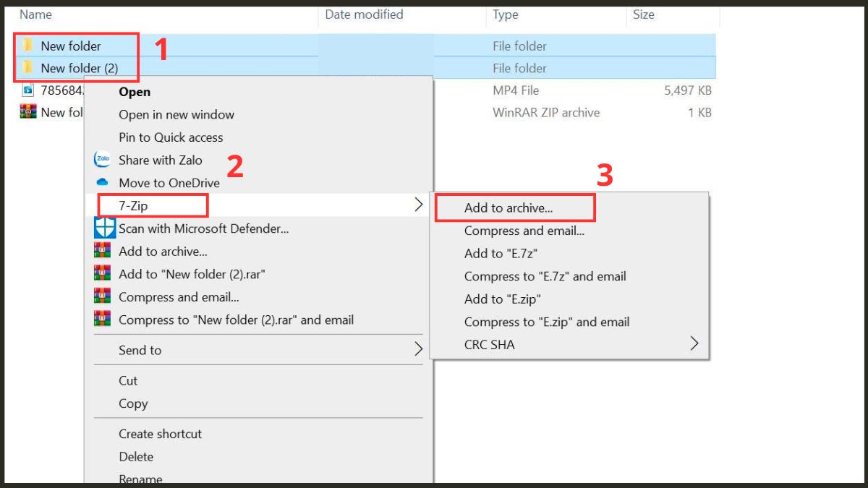This screenshot has height=488, width=868.
Task: Click the New folder (2) folder icon
Action: coord(28,68)
